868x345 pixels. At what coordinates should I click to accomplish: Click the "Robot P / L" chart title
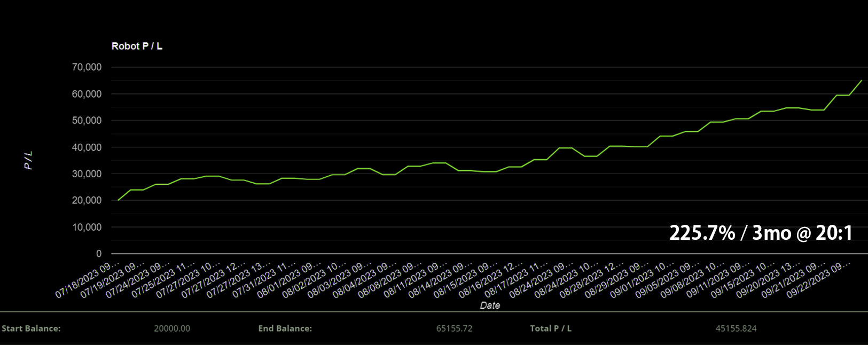[137, 46]
